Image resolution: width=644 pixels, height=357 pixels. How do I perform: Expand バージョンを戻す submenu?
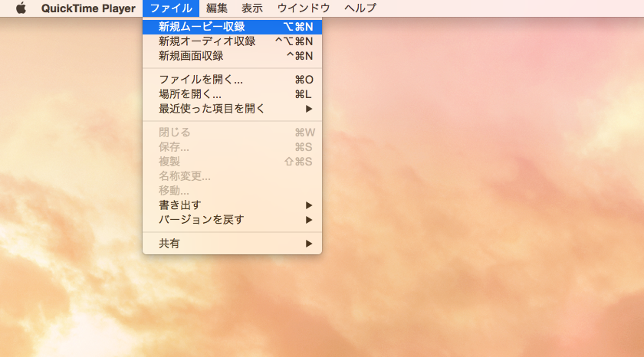pyautogui.click(x=232, y=220)
